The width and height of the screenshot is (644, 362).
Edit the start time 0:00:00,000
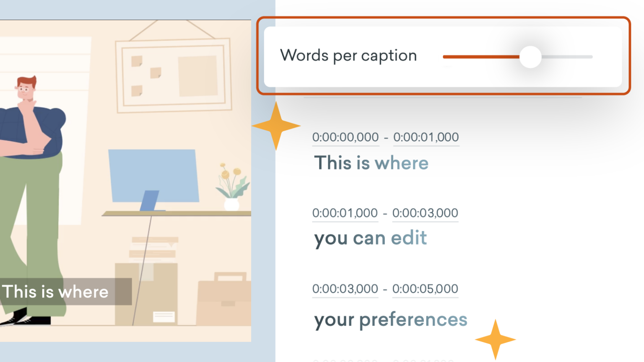(345, 137)
